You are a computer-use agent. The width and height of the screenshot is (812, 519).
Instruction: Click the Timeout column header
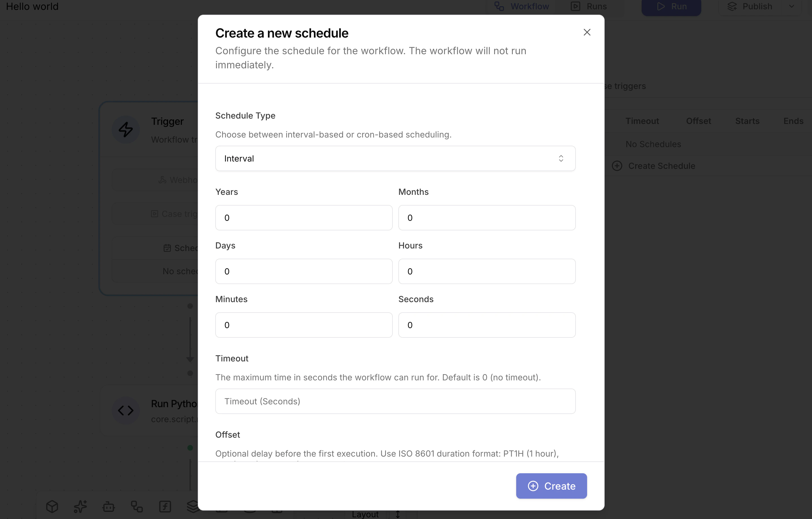(x=641, y=121)
